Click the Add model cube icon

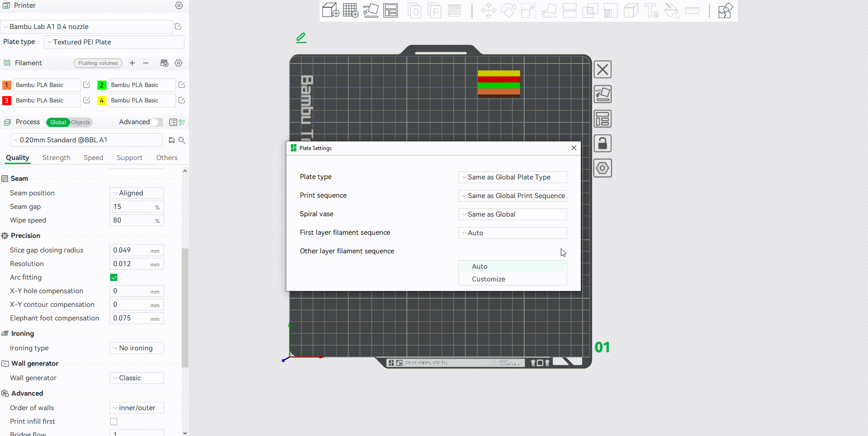[x=331, y=10]
